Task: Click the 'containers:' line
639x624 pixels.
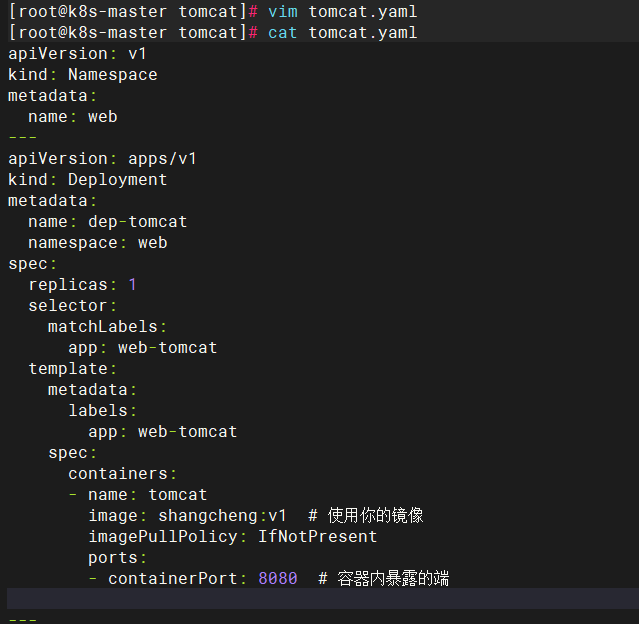Action: pyautogui.click(x=122, y=474)
